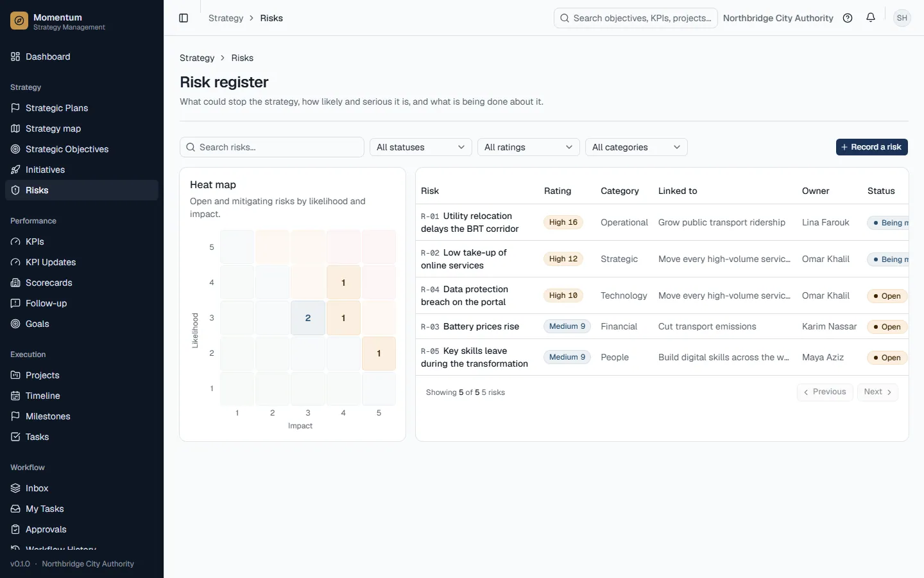Select heat map cell at likelihood 4, impact 4
Viewport: 924px width, 578px height.
coord(343,283)
